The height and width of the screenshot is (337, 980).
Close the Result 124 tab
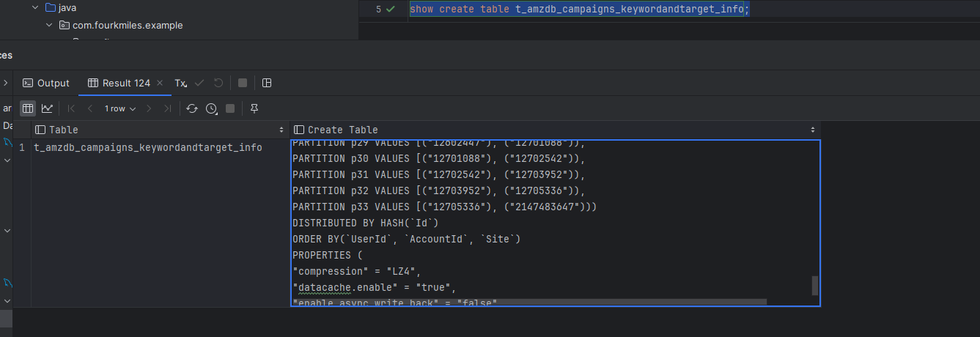tap(159, 83)
